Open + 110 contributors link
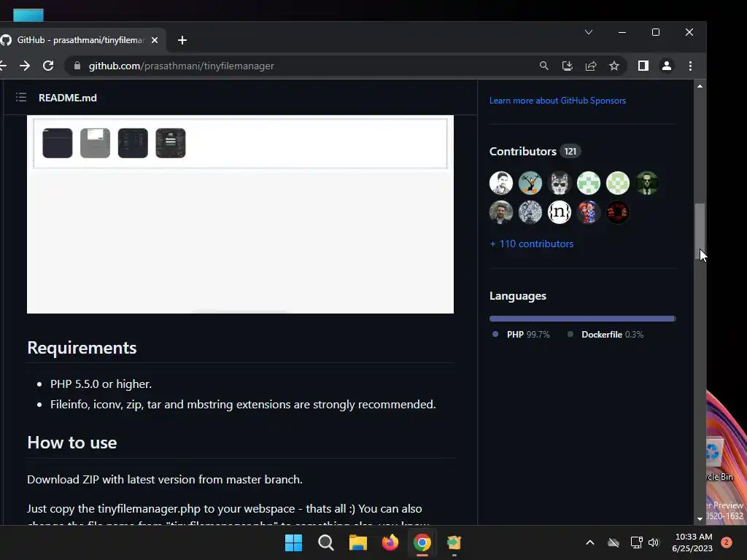 pyautogui.click(x=532, y=244)
